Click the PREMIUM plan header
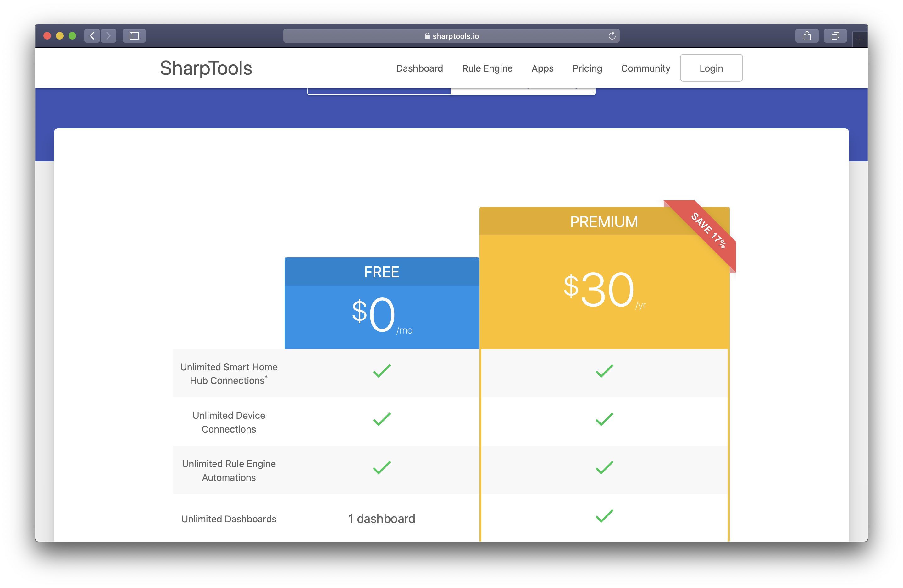The height and width of the screenshot is (588, 903). 604,222
